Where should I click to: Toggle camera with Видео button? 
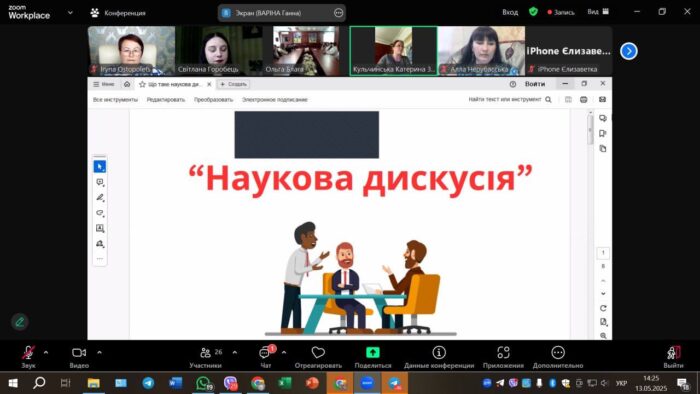[79, 357]
